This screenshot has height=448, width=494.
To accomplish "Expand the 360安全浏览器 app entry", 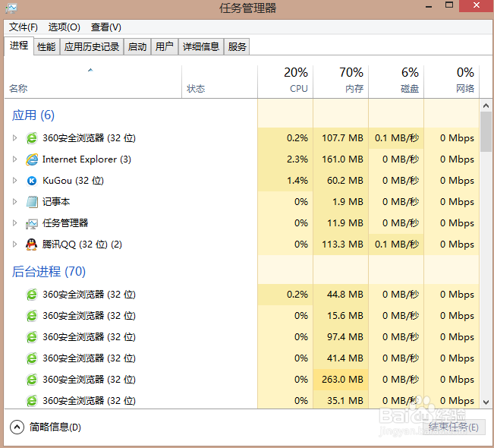I will tap(14, 137).
